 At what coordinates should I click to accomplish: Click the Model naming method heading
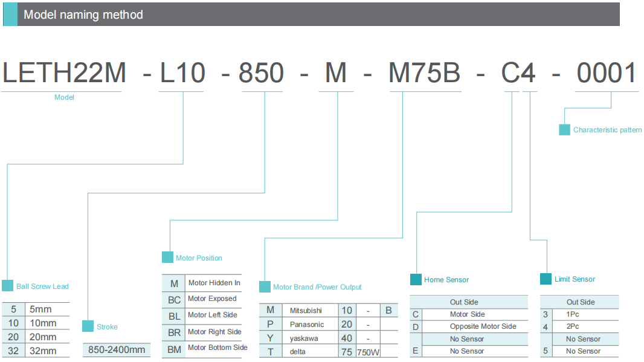pyautogui.click(x=83, y=15)
